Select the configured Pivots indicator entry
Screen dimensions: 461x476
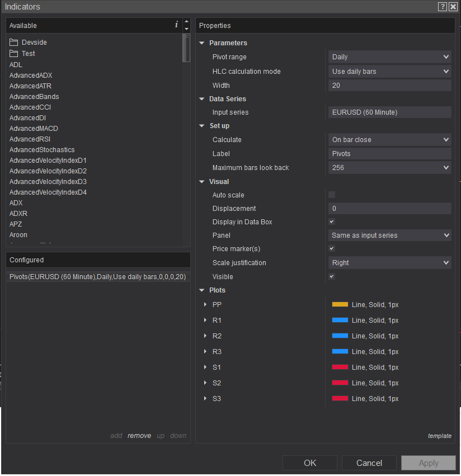tap(97, 277)
